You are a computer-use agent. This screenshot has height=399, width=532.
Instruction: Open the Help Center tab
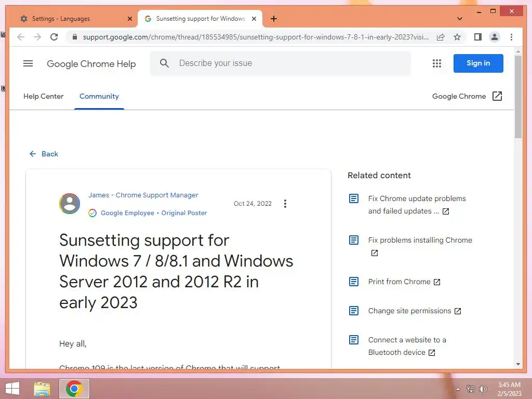[x=44, y=96]
